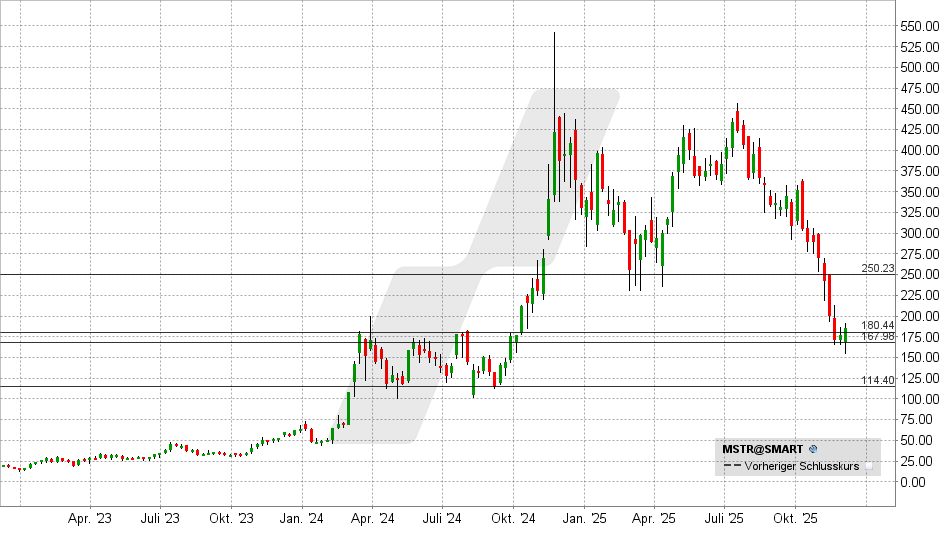
Task: Click the Apr. '24 date label
Action: [x=372, y=519]
